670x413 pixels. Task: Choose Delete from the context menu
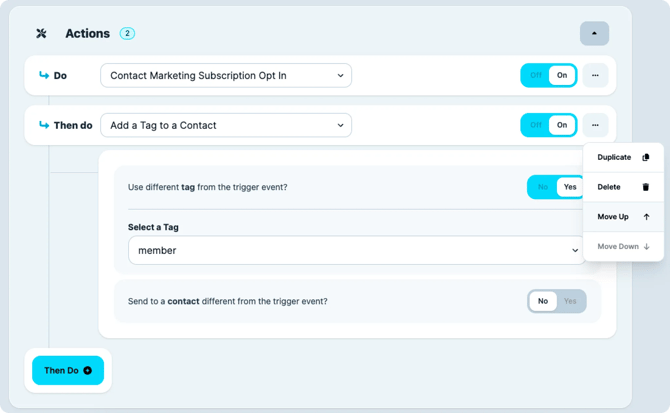tap(609, 187)
